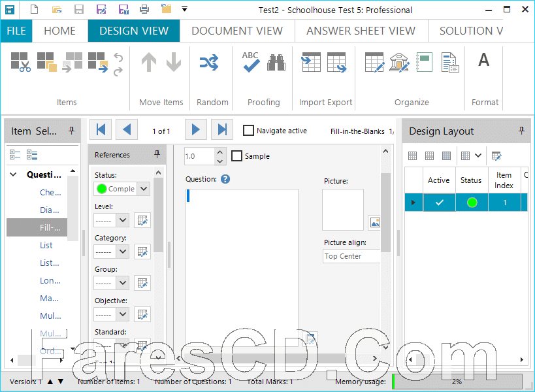Click the Redo arrow in Items group
This screenshot has width=535, height=392.
click(118, 71)
